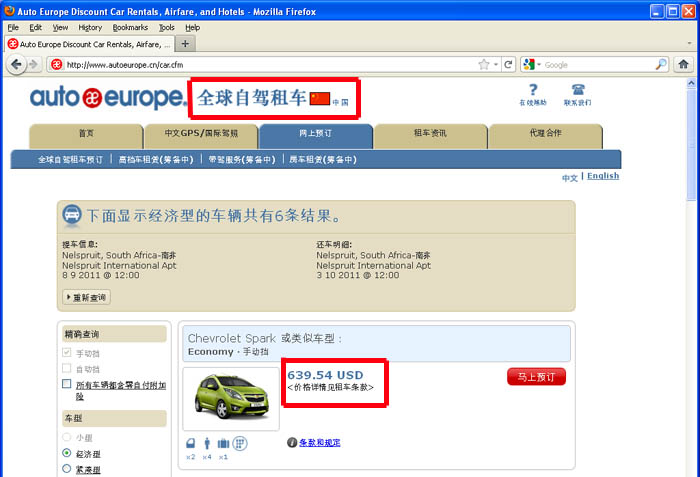This screenshot has height=477, width=700.
Task: Select the 租车资讯 tab
Action: [430, 136]
